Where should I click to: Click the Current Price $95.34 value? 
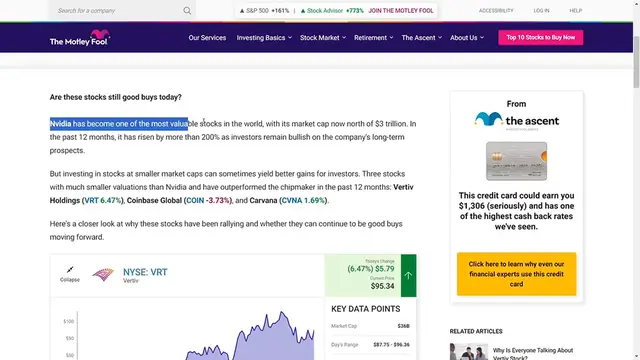[382, 286]
